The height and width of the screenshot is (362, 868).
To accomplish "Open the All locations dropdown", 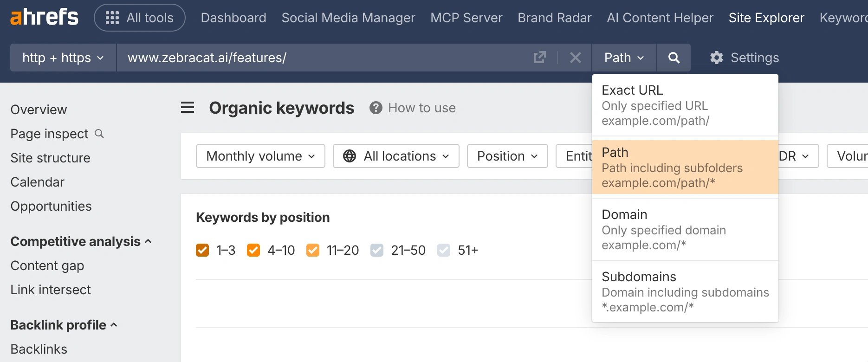I will [396, 156].
